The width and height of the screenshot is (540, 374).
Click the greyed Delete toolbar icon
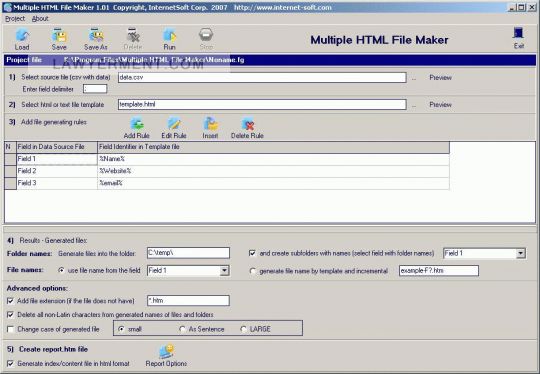133,39
